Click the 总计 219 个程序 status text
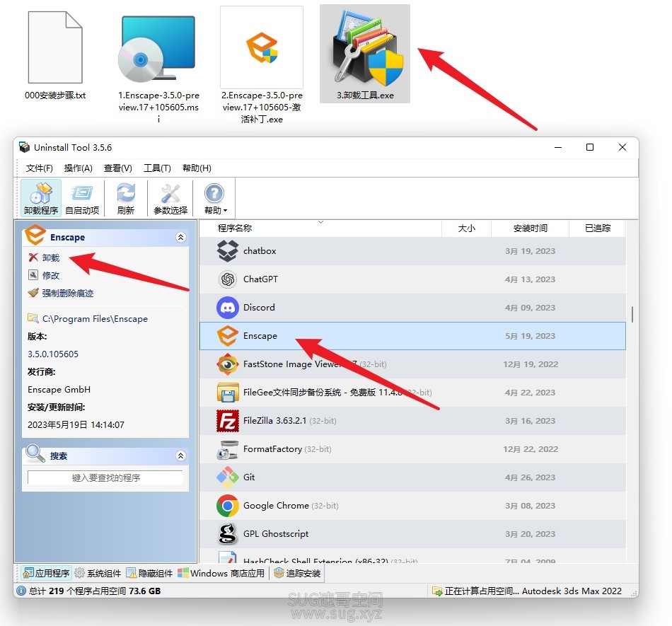 [95, 591]
